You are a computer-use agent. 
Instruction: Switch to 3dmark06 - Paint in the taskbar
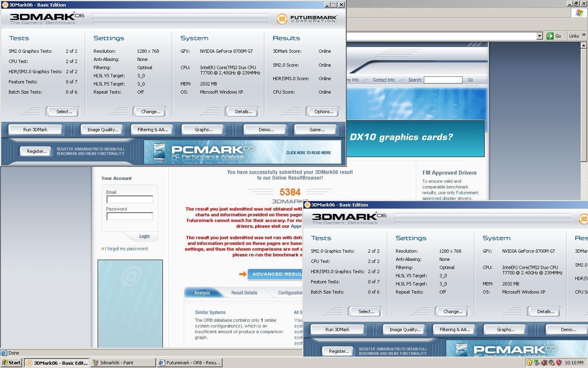pyautogui.click(x=123, y=363)
